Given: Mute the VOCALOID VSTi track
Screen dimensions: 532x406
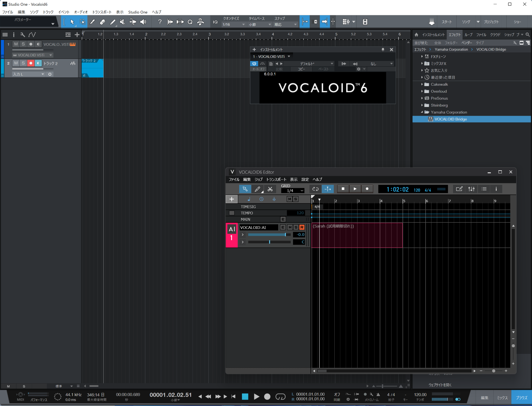Looking at the screenshot, I should point(16,44).
